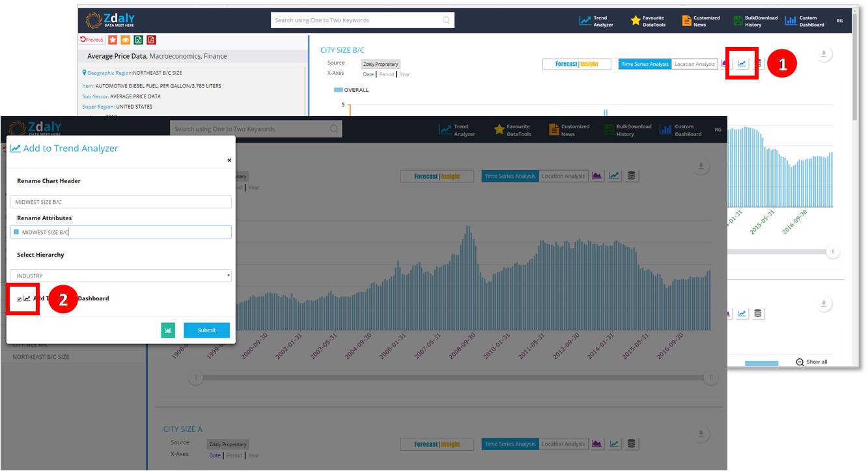Screen dimensions: 868x471
Task: Click the download icon in the CITY SIZE A section
Action: pyautogui.click(x=701, y=435)
